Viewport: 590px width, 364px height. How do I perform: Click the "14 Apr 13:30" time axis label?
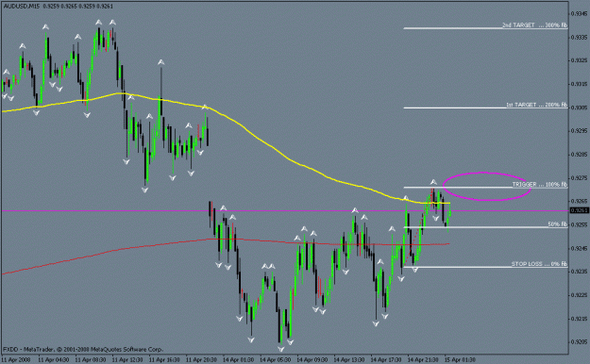point(348,360)
